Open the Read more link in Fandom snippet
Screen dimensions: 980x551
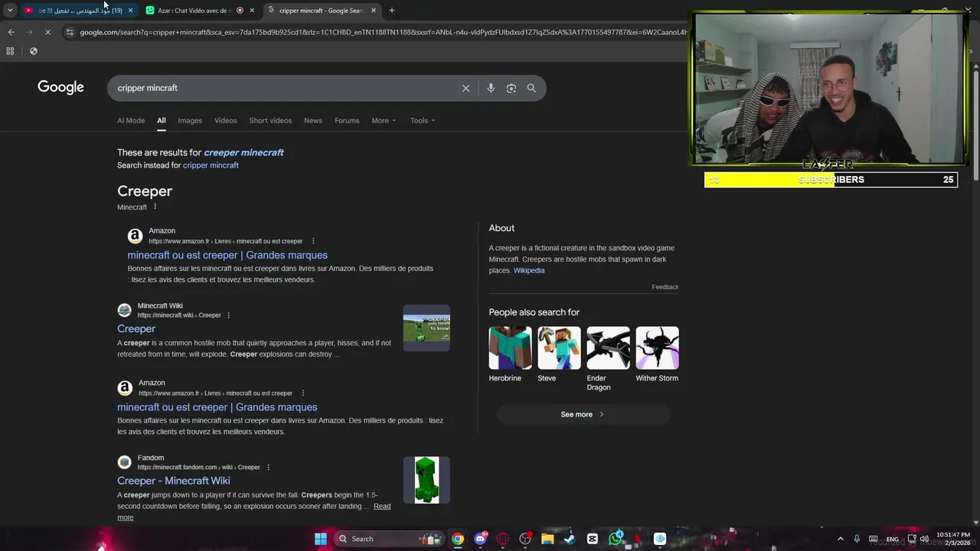(382, 507)
